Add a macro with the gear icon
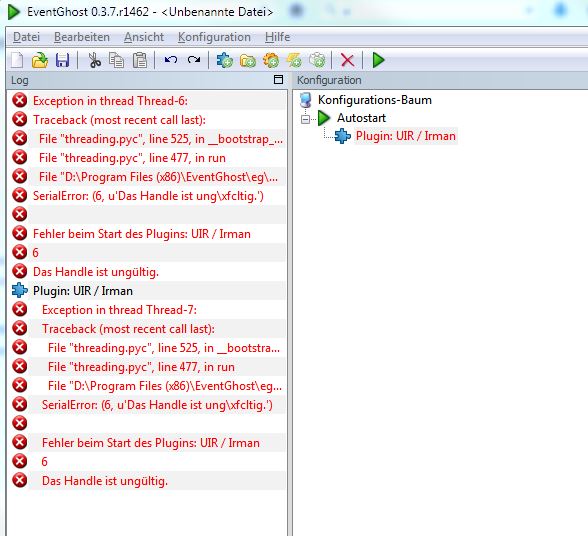Viewport: 588px width, 536px height. tap(271, 60)
